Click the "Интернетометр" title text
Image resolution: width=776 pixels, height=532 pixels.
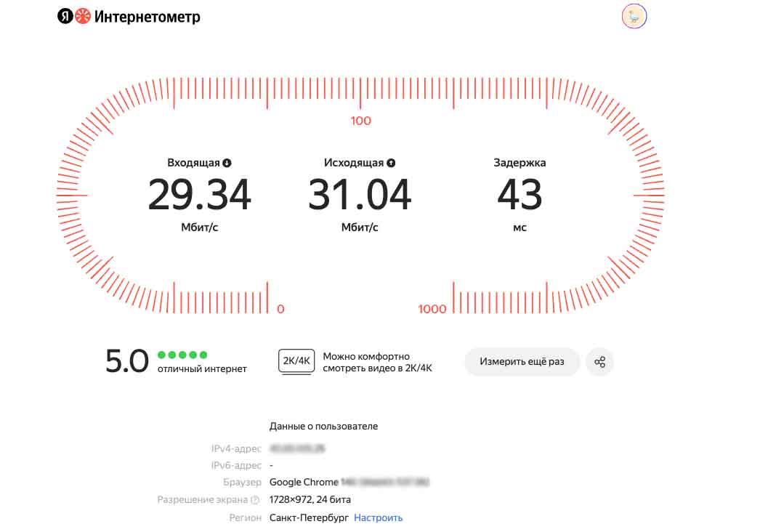[147, 17]
